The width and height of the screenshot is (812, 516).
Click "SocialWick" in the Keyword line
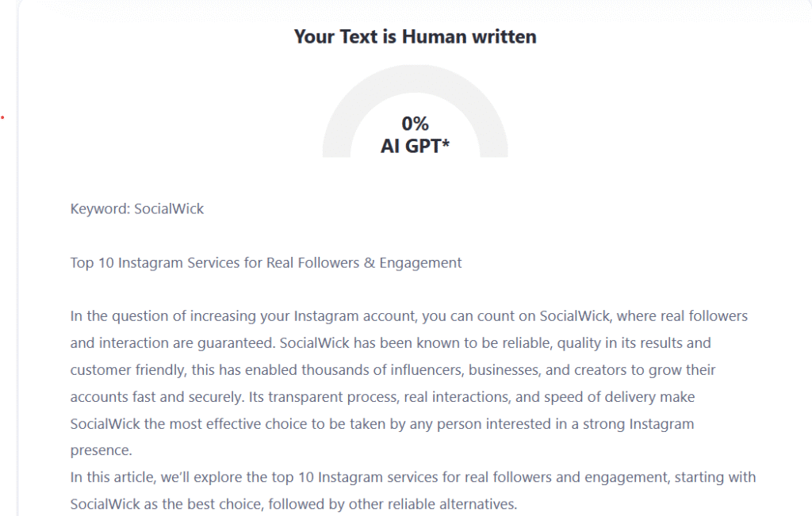[x=169, y=209]
